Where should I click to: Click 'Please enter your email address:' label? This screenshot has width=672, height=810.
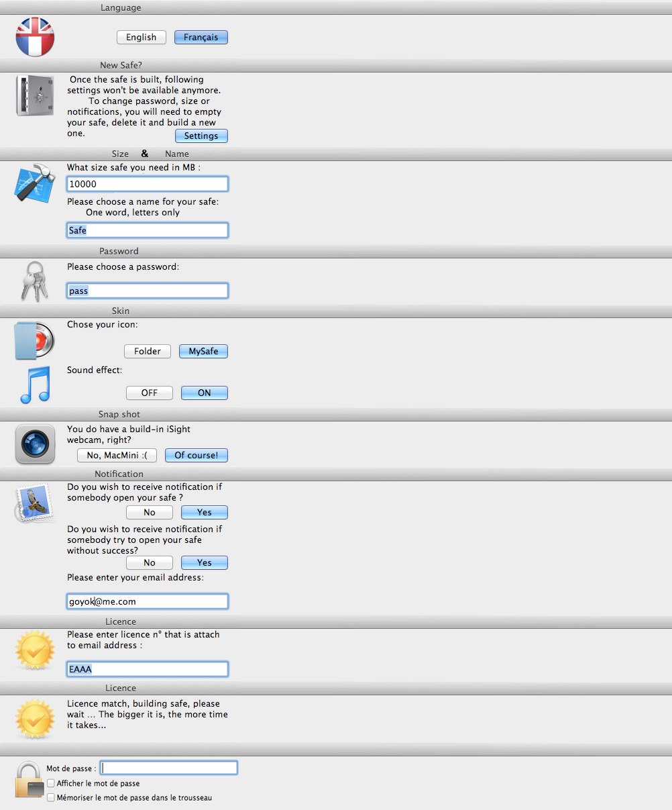(135, 577)
